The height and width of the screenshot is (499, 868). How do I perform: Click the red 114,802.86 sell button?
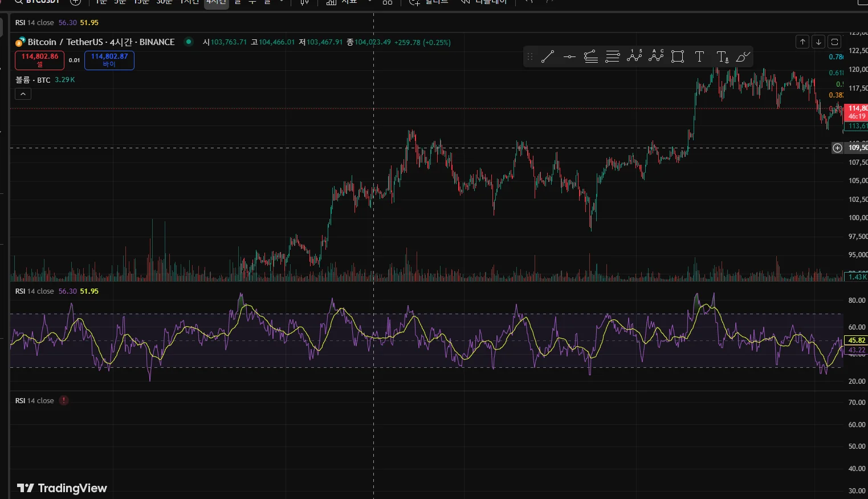pos(39,60)
